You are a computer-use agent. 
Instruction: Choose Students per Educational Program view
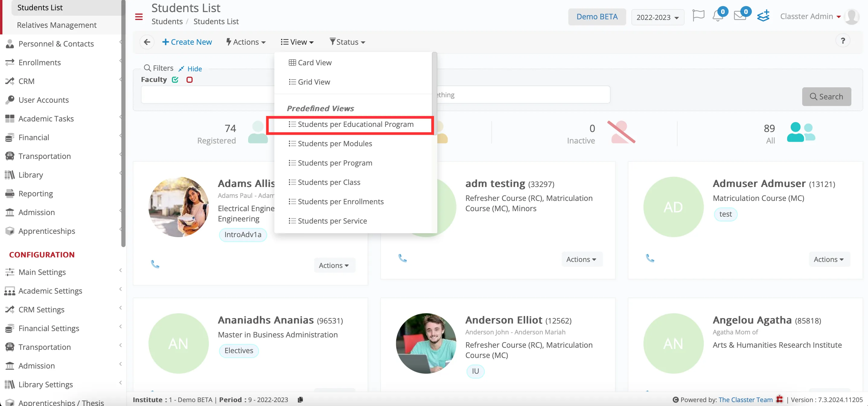[351, 124]
